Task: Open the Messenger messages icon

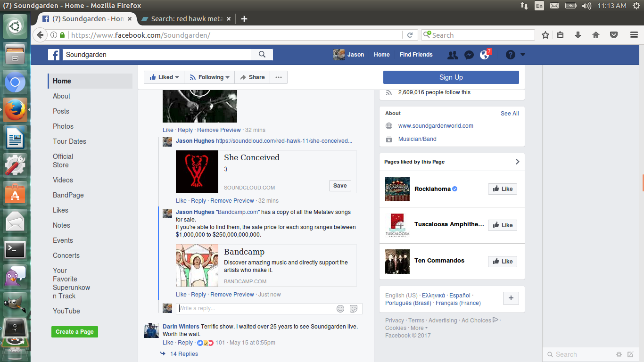Action: coord(469,55)
